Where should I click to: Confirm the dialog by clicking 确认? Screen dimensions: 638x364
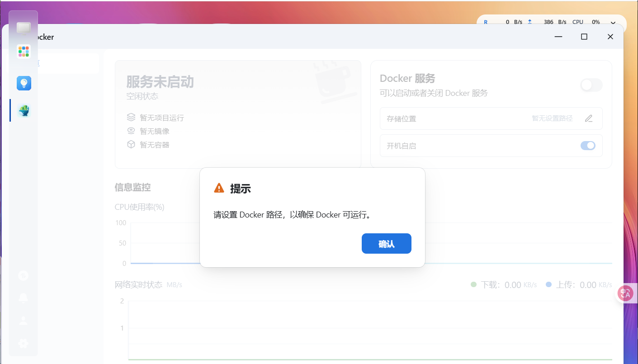[386, 243]
